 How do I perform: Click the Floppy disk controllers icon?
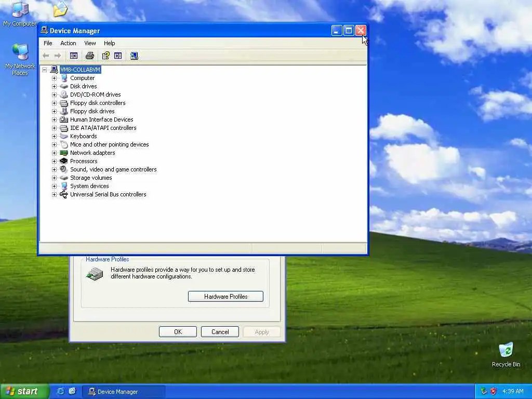[64, 103]
